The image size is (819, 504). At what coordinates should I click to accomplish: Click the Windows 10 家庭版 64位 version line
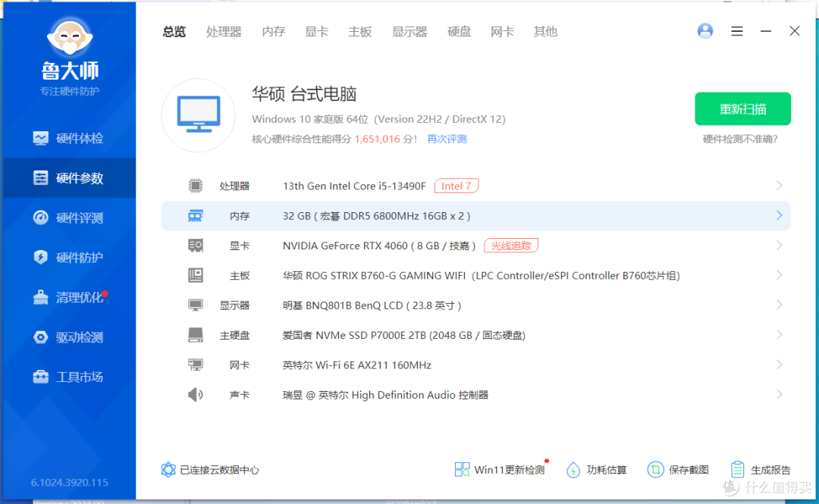[x=378, y=119]
